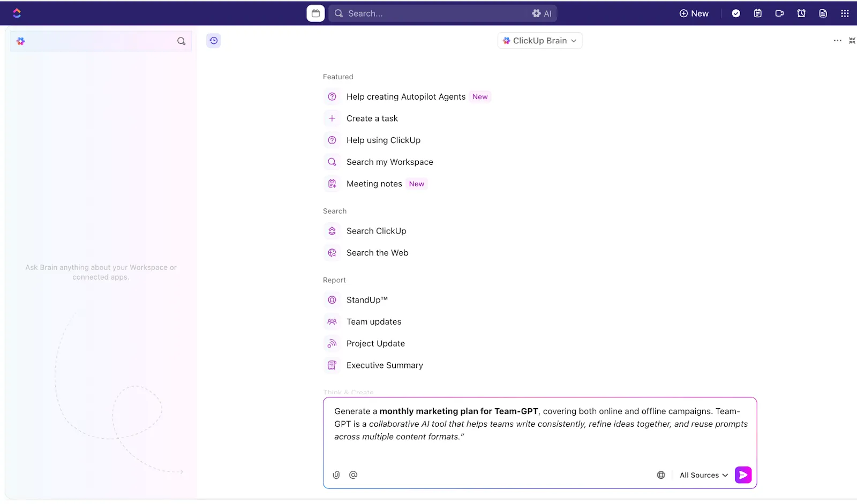The width and height of the screenshot is (857, 504).
Task: Expand the ClickUp Brain model dropdown
Action: (x=540, y=41)
